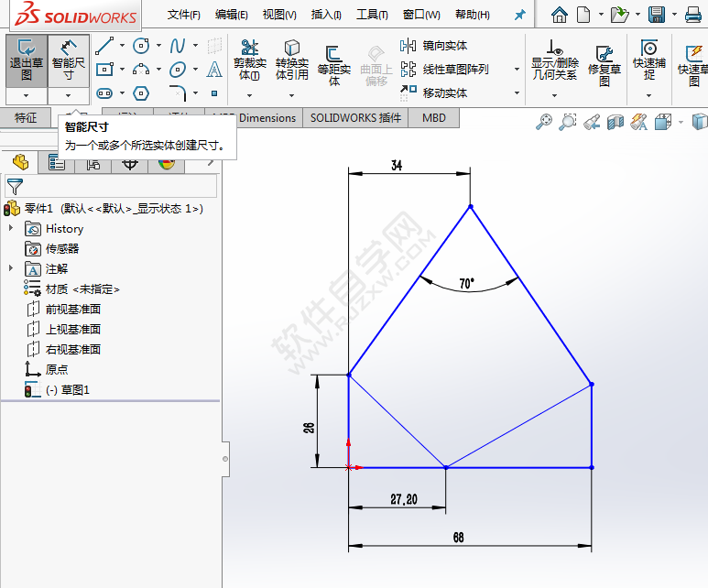
Task: Open the 帮助(H) menu
Action: (x=473, y=15)
